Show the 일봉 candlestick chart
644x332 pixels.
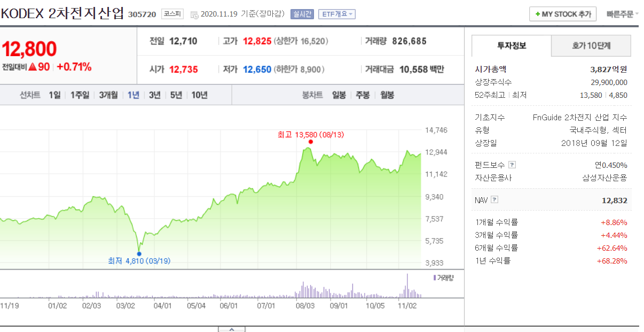[339, 95]
